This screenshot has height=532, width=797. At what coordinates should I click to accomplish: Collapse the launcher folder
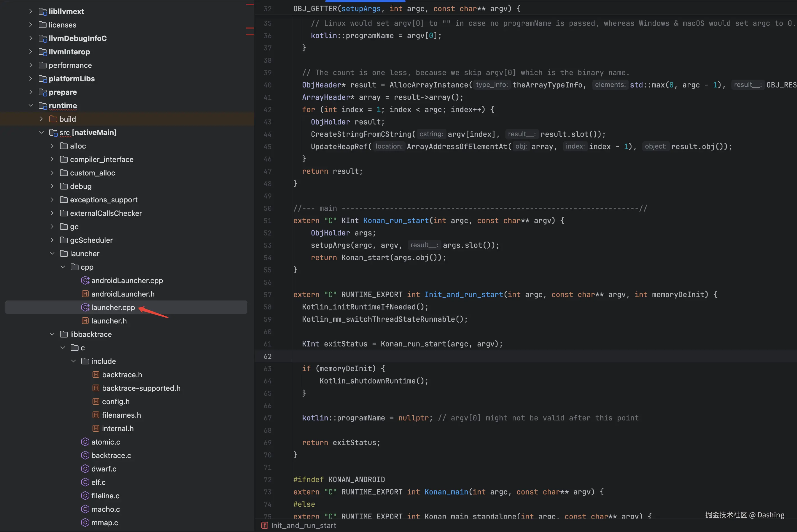pos(52,253)
